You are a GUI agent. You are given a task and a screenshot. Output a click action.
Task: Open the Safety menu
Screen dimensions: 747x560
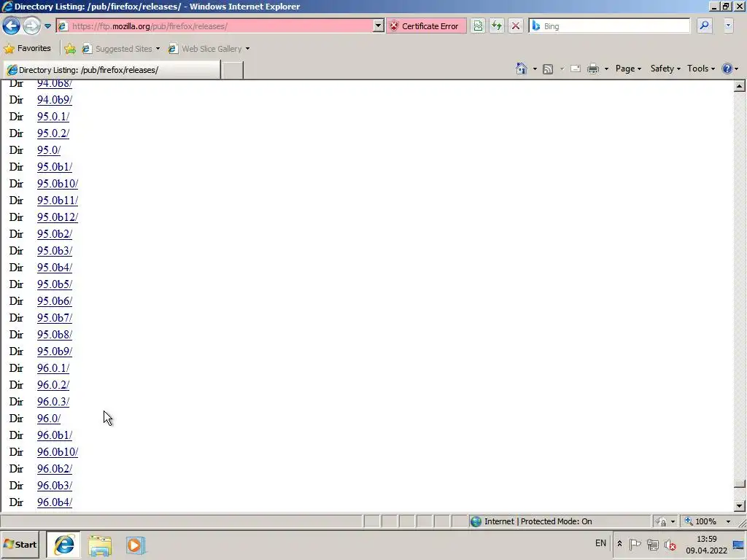click(665, 69)
